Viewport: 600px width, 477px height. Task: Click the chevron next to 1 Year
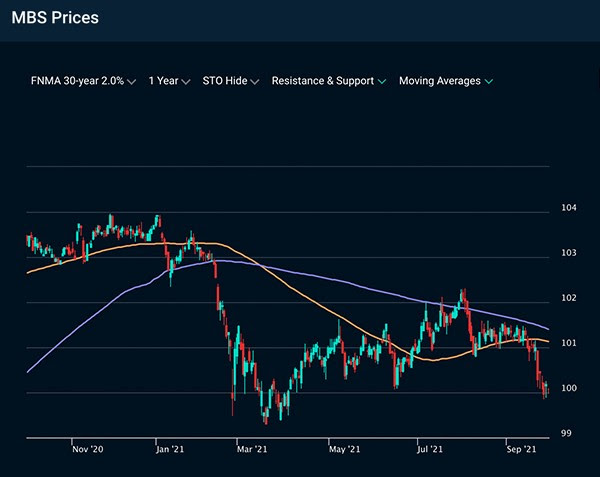pos(186,82)
